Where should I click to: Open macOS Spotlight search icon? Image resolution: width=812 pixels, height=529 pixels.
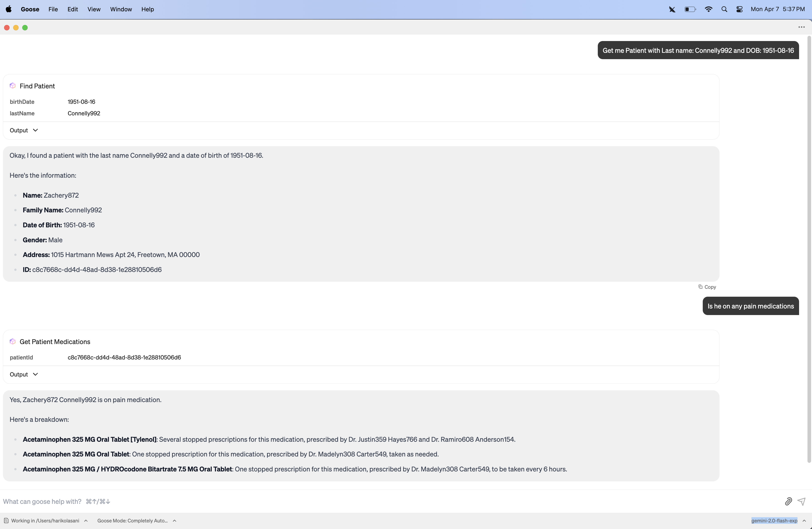point(724,9)
